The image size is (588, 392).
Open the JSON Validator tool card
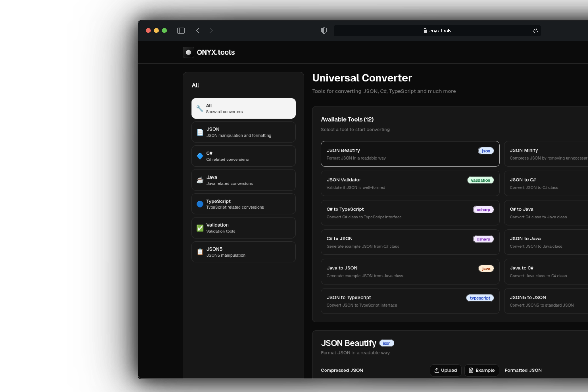point(410,183)
